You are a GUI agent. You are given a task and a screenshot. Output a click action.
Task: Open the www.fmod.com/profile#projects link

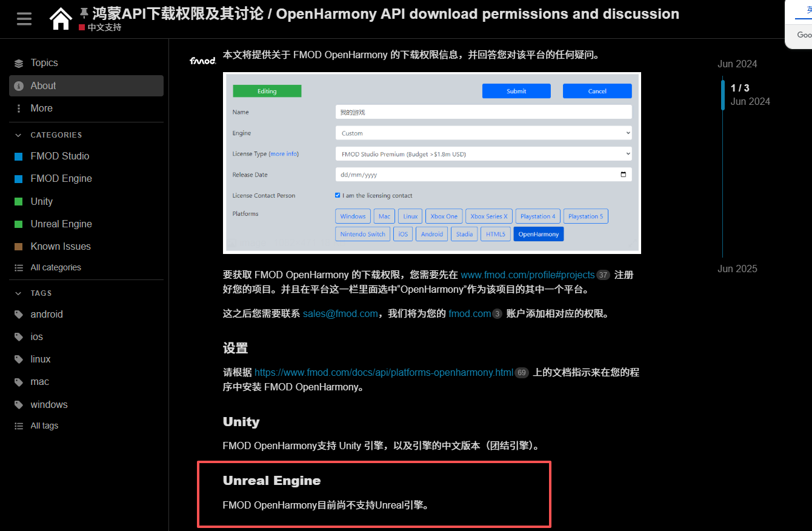tap(528, 275)
